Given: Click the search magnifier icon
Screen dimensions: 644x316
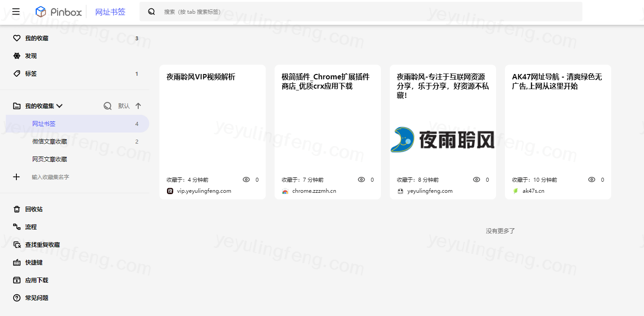Looking at the screenshot, I should [151, 12].
